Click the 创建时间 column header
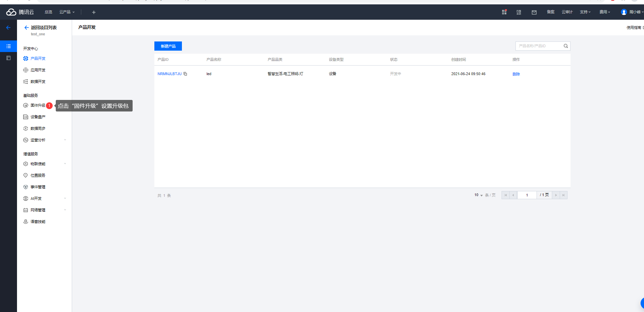644x312 pixels. (459, 59)
